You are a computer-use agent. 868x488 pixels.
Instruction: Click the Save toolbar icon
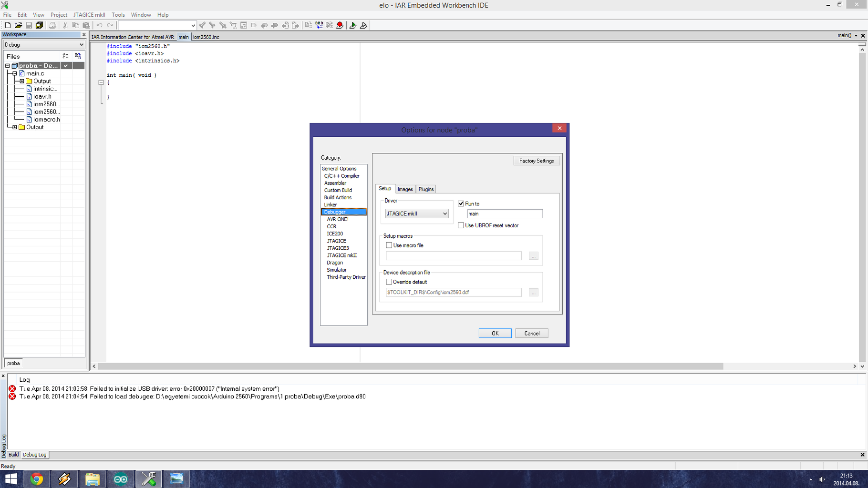coord(29,25)
